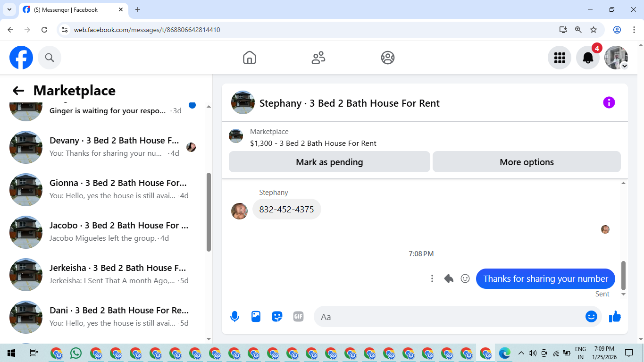The image size is (644, 362).
Task: Attach a file with the photo icon
Action: [x=256, y=317]
